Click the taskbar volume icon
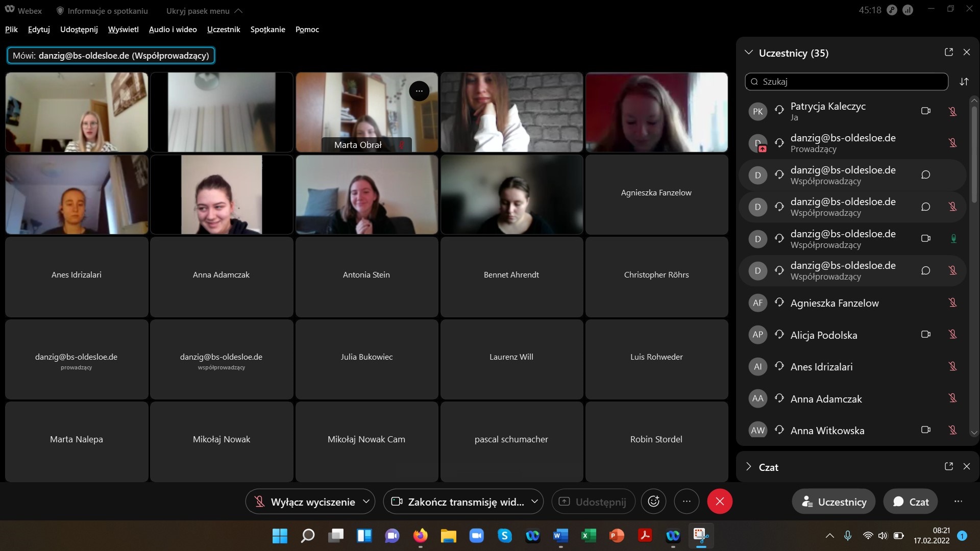This screenshot has height=551, width=980. tap(883, 536)
